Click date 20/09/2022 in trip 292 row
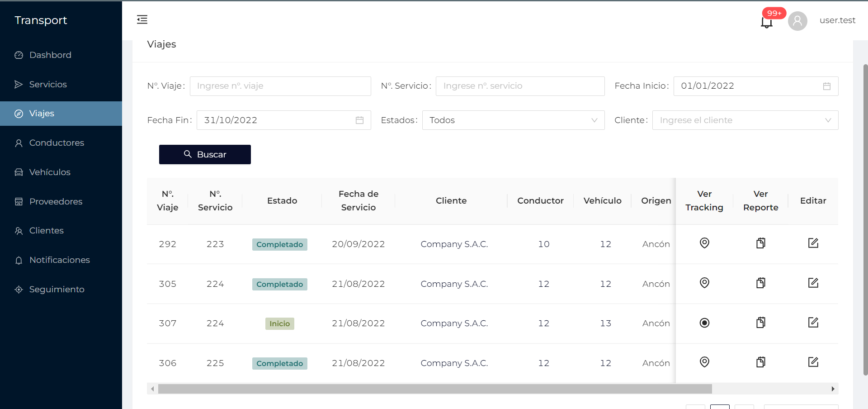The image size is (868, 409). (359, 244)
